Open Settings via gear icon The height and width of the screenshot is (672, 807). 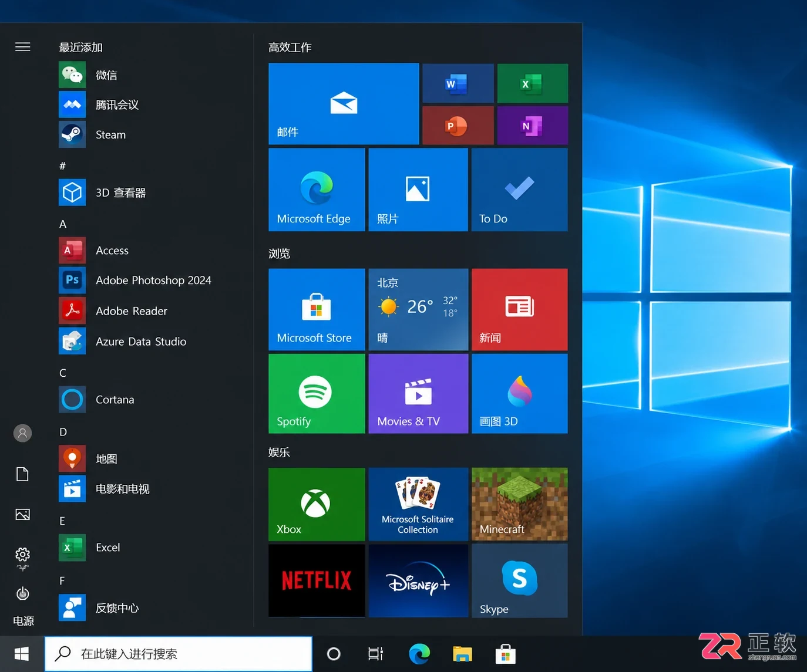click(x=22, y=555)
